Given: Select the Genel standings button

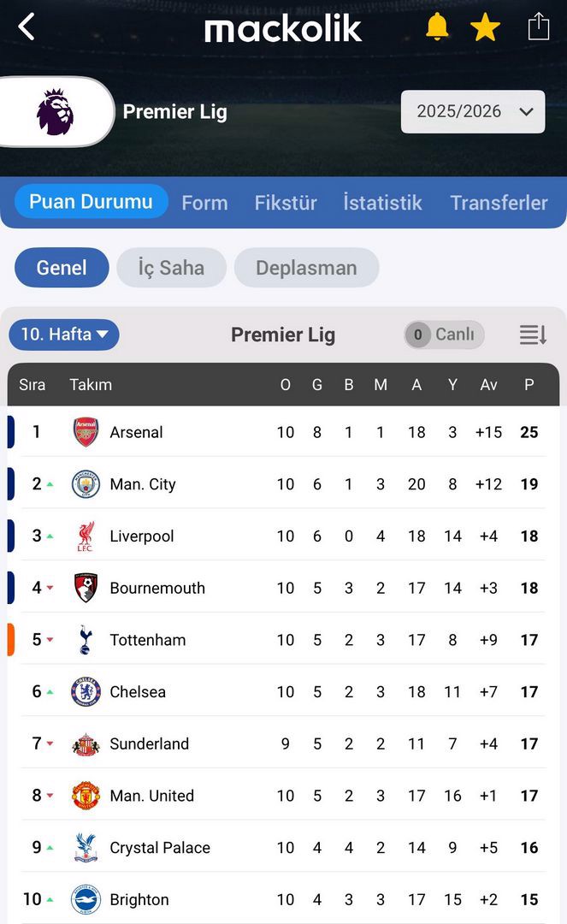Looking at the screenshot, I should (62, 268).
